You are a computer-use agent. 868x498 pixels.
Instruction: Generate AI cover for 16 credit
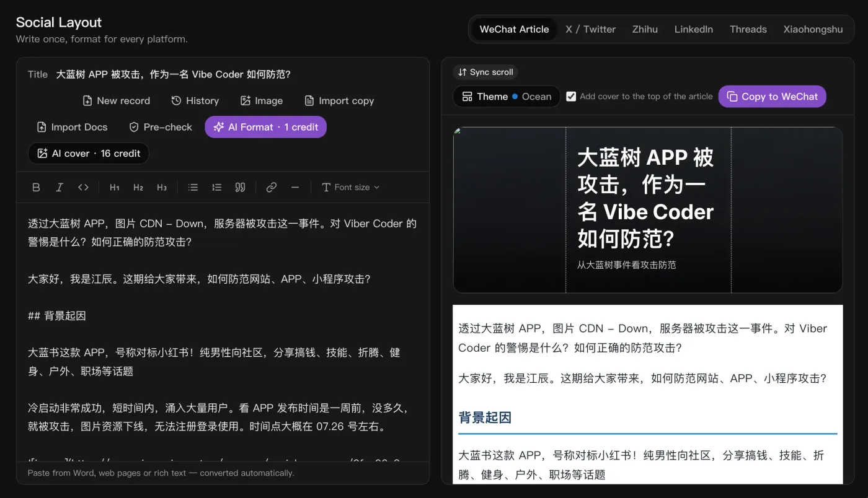coord(89,153)
